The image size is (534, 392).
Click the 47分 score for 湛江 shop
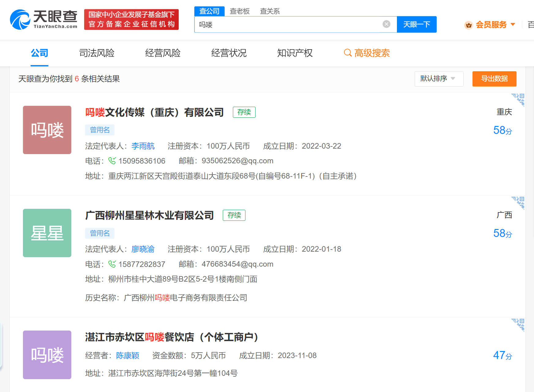(502, 356)
